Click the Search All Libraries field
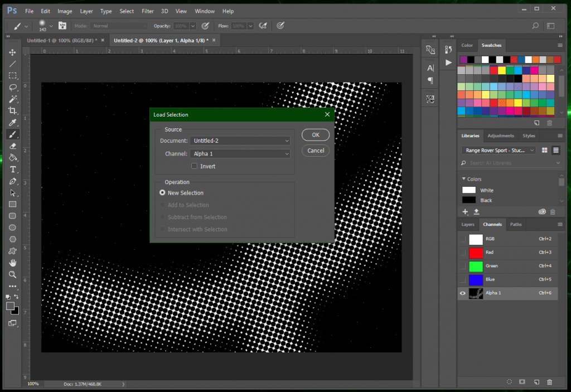Viewport: 571px width, 392px height. click(512, 163)
